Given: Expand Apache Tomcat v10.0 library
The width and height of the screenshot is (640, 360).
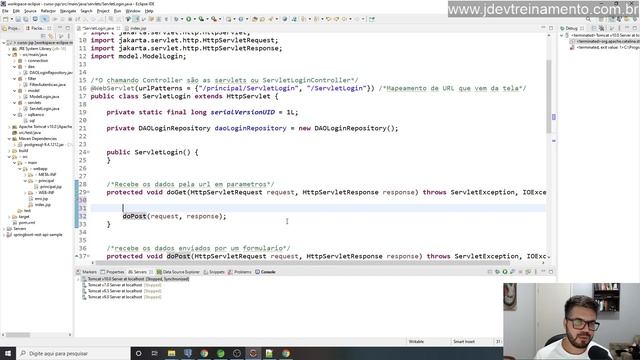Looking at the screenshot, I should [x=9, y=127].
